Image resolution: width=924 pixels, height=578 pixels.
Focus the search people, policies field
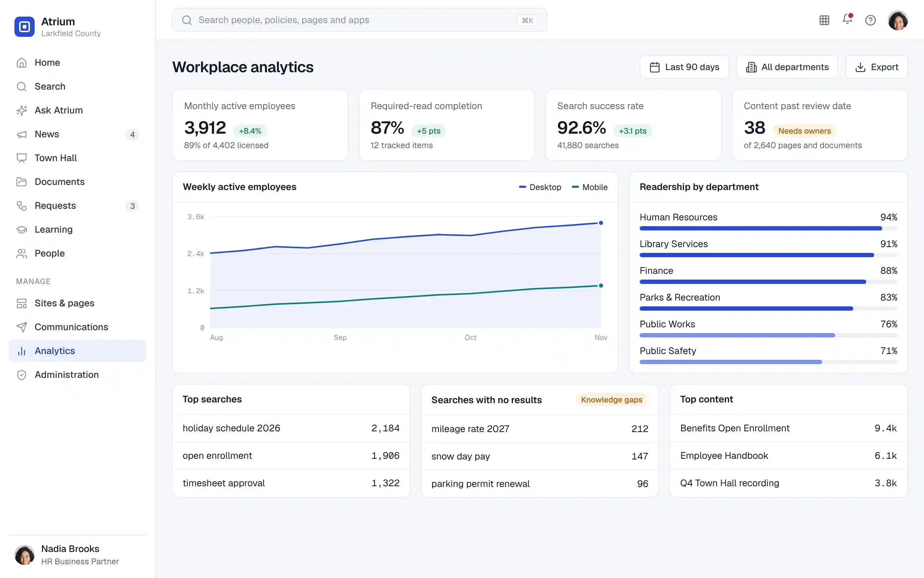pyautogui.click(x=359, y=20)
